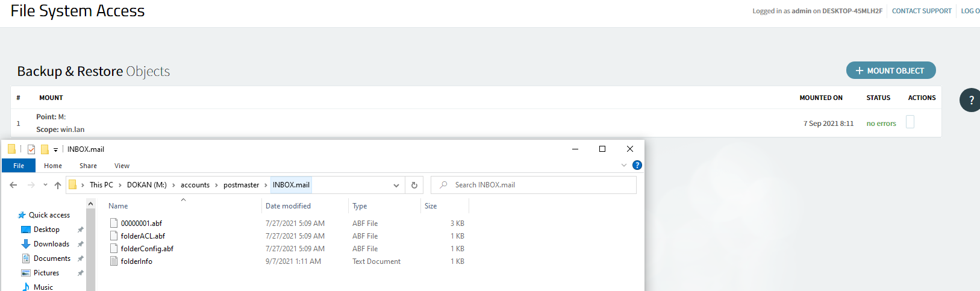This screenshot has height=291, width=980.
Task: Click the pin icon next to Pictures
Action: (80, 273)
